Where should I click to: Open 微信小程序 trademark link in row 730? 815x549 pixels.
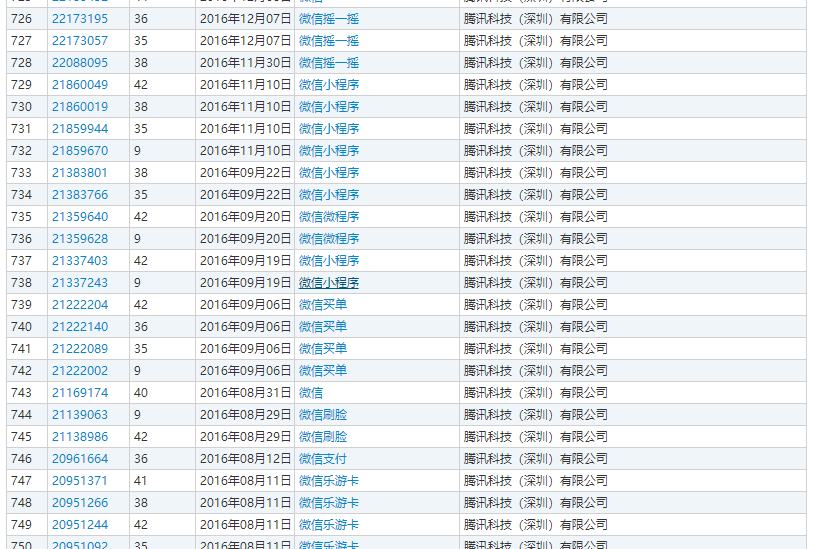(x=328, y=107)
